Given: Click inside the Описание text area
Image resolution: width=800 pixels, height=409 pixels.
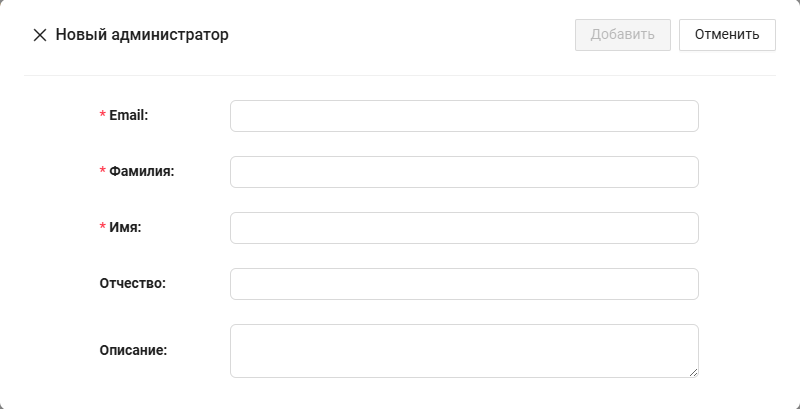Looking at the screenshot, I should [464, 350].
